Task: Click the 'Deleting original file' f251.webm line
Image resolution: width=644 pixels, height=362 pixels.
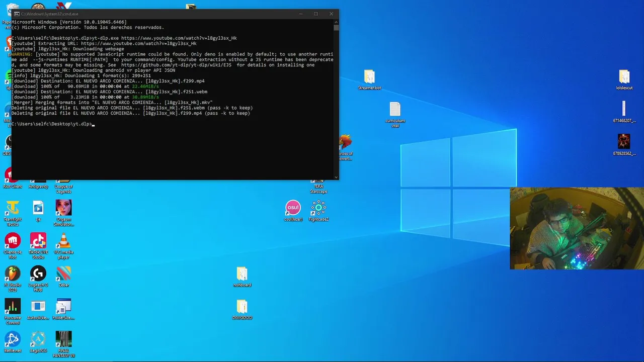Action: (132, 108)
